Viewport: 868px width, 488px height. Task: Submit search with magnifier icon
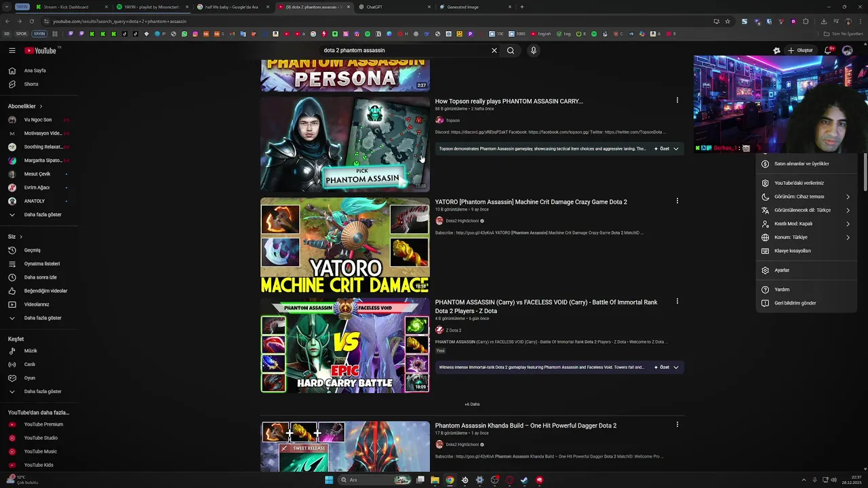[511, 50]
